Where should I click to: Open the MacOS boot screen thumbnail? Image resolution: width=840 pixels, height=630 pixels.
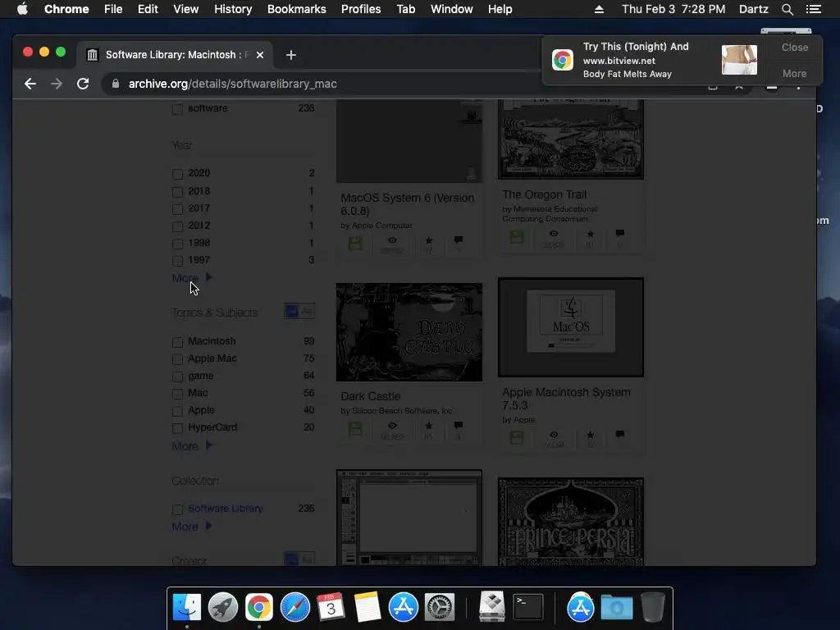tap(571, 327)
